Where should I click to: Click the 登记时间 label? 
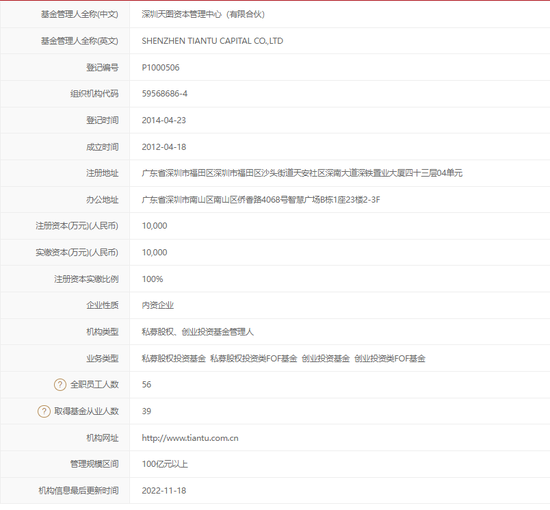[x=102, y=120]
